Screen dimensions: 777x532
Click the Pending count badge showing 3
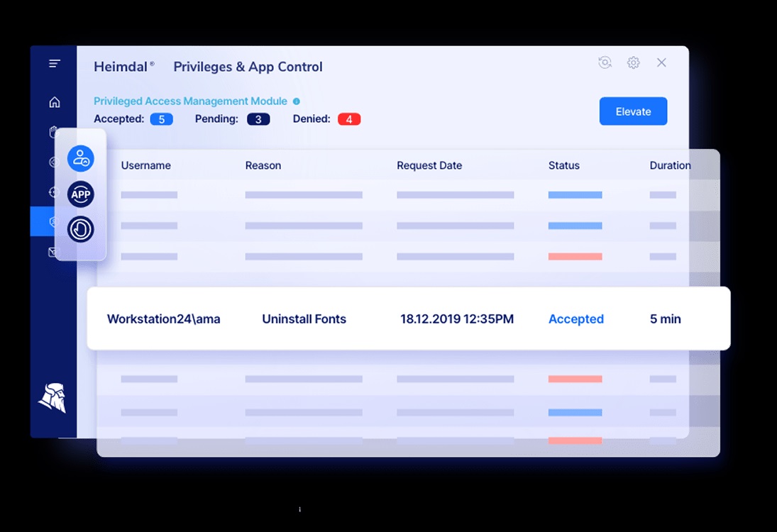click(x=258, y=119)
